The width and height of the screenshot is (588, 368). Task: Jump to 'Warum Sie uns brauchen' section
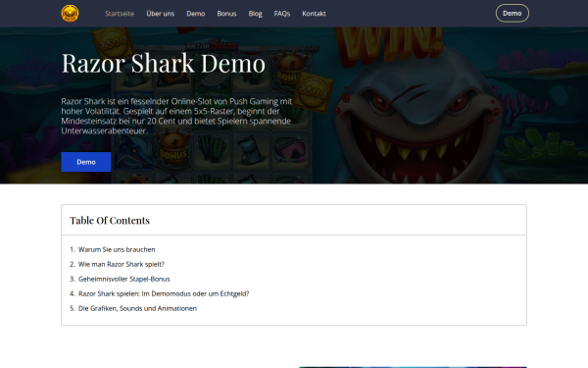point(117,249)
